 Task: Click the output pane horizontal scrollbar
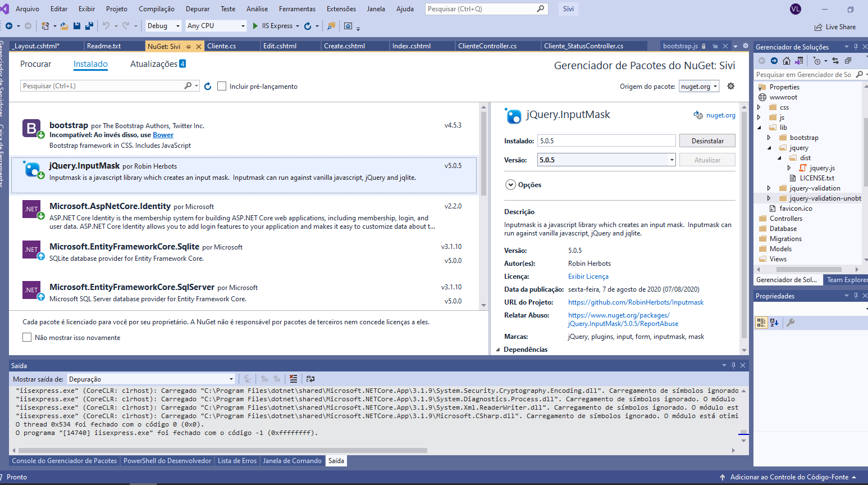(x=222, y=450)
